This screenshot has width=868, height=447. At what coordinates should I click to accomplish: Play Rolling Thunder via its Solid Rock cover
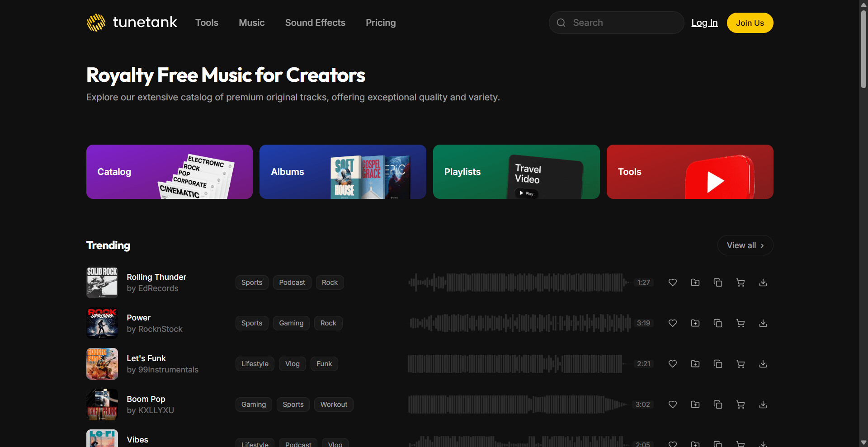coord(102,282)
